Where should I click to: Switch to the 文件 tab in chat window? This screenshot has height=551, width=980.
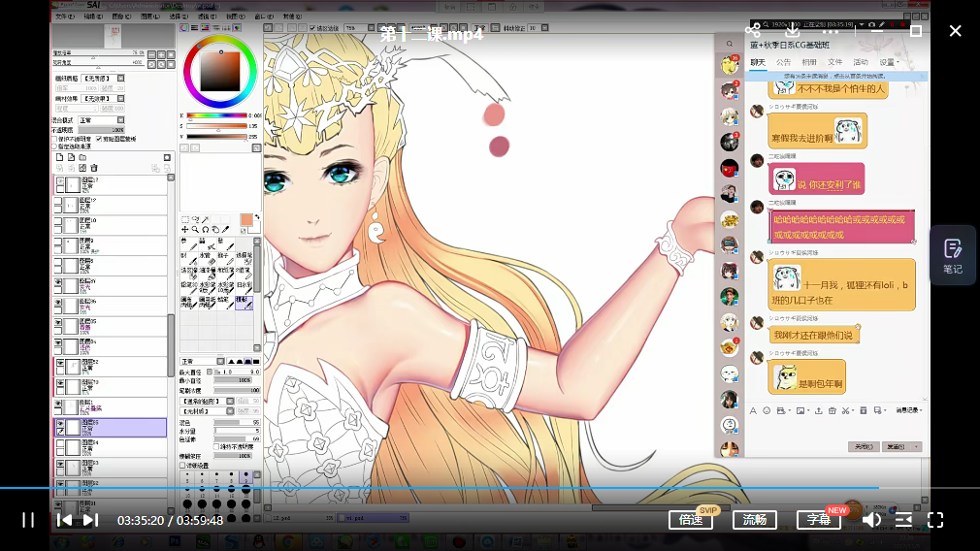[835, 62]
